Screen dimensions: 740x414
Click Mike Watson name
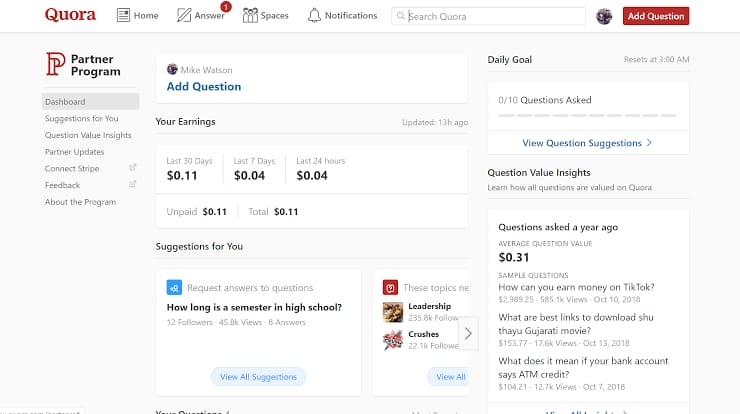[206, 70]
